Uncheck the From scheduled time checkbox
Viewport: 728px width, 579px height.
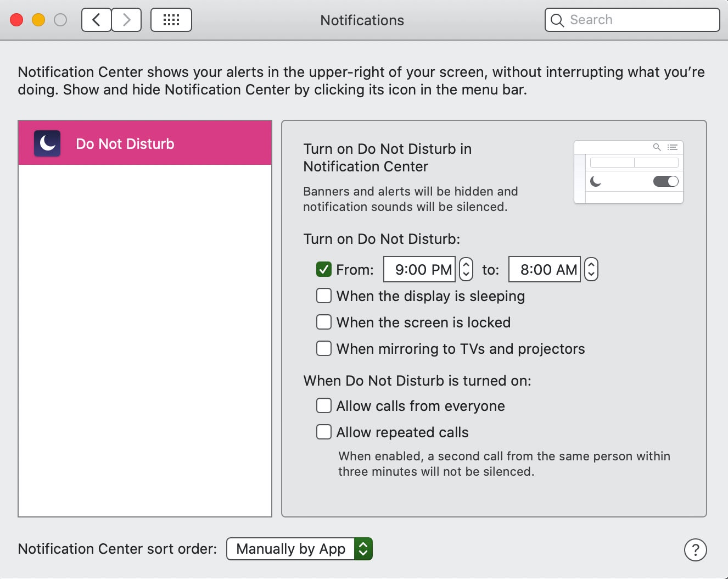click(324, 269)
